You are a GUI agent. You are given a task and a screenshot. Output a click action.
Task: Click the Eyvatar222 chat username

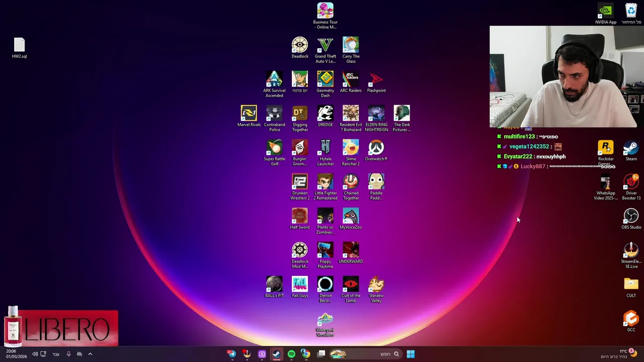(518, 156)
